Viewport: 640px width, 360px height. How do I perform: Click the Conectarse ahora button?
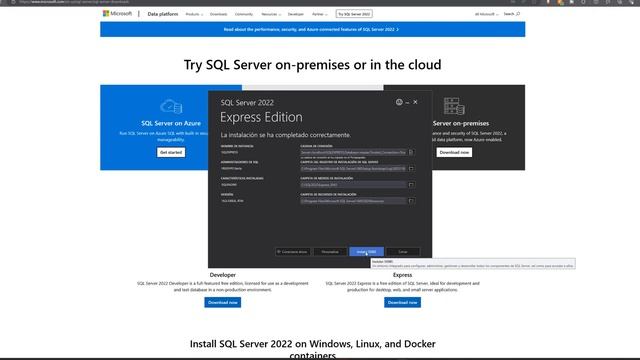pos(292,252)
